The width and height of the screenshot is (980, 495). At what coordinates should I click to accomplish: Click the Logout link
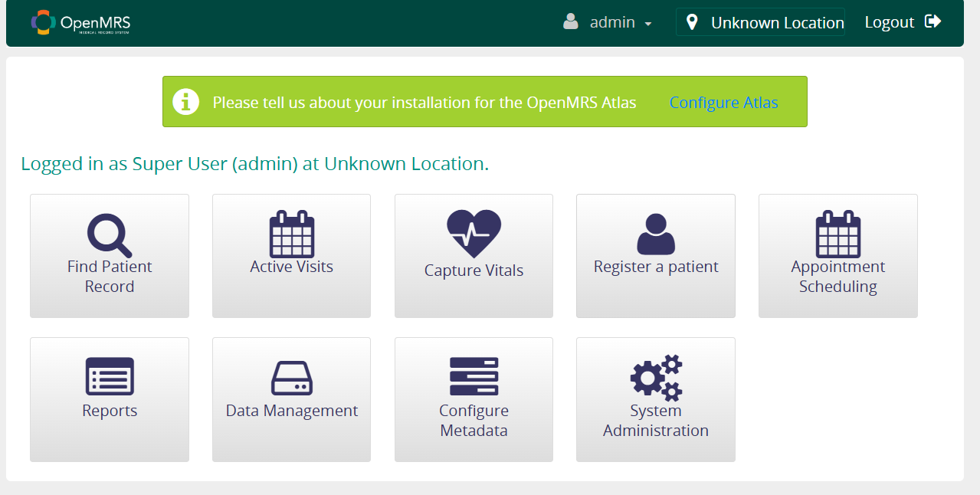890,22
